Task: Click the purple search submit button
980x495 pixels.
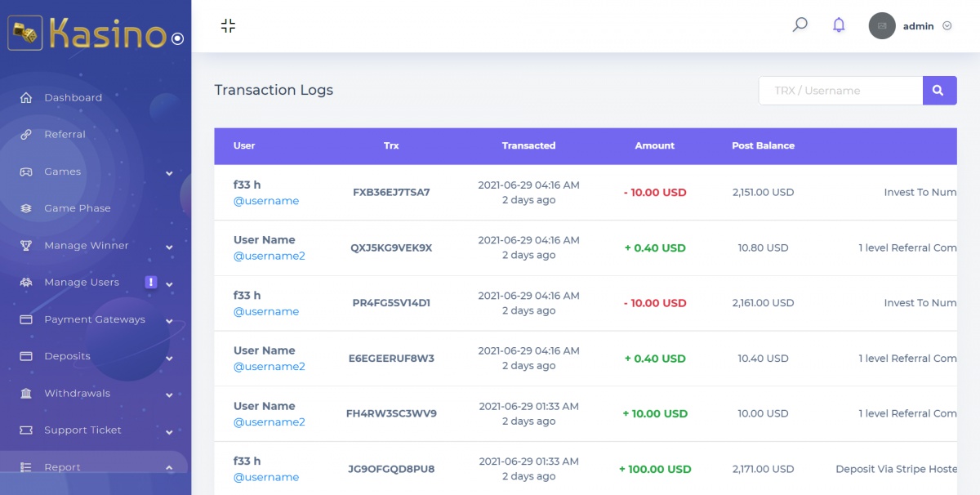Action: click(939, 91)
